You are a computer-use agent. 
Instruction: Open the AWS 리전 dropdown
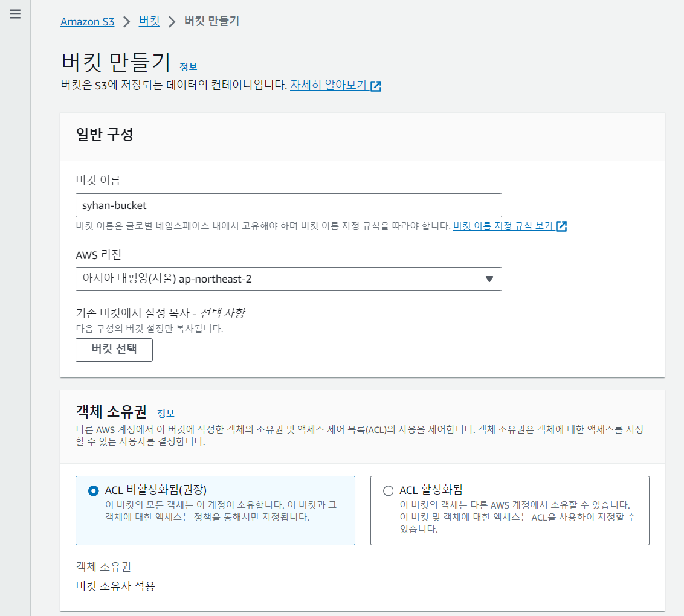289,279
